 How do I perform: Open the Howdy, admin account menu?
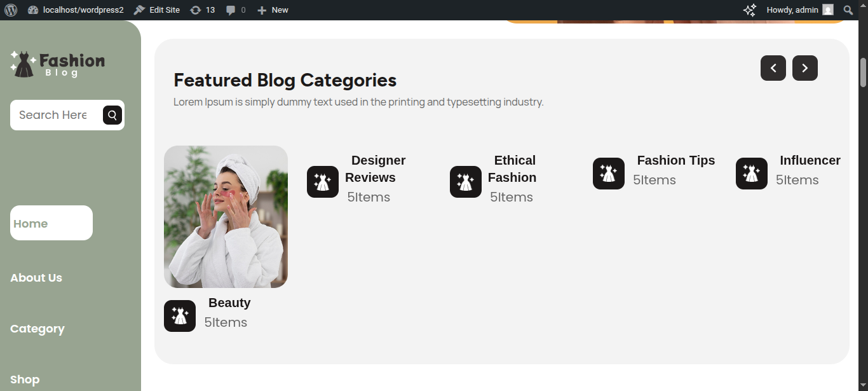coord(799,10)
